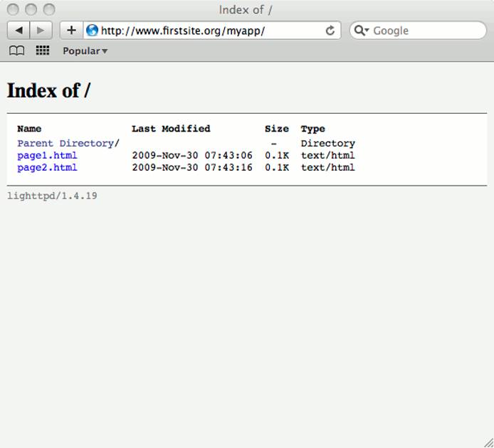Open the bookmarks library book icon
The width and height of the screenshot is (494, 448).
pyautogui.click(x=16, y=50)
